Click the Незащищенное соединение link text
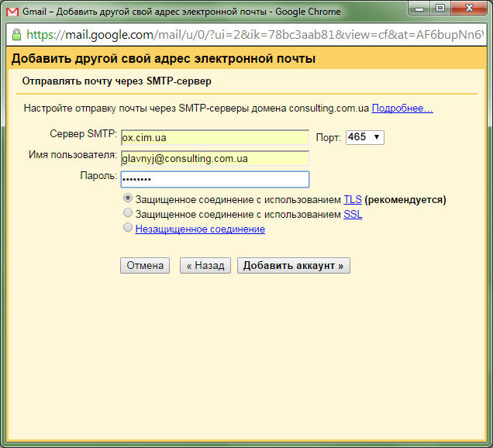493x448 pixels. coord(200,229)
